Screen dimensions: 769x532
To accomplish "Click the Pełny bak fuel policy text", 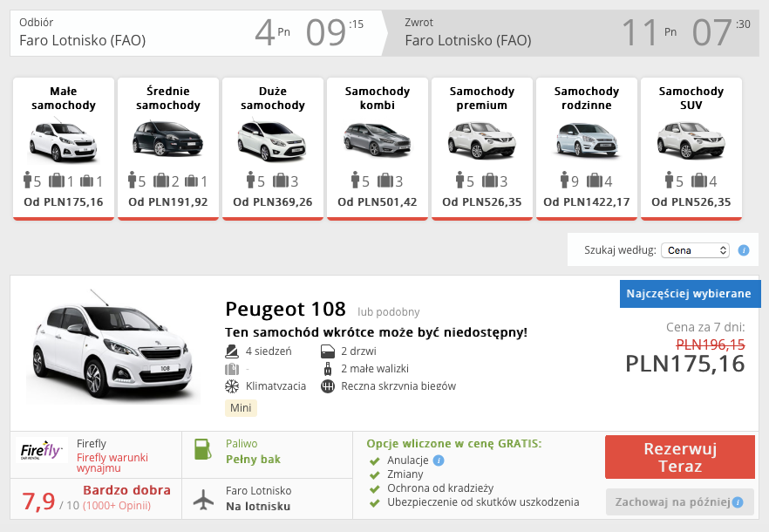I will pyautogui.click(x=253, y=460).
